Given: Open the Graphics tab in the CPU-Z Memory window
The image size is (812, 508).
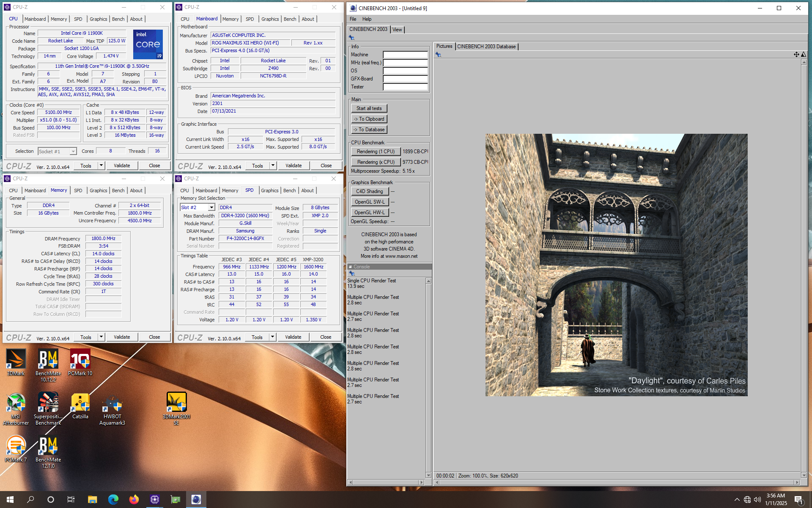Looking at the screenshot, I should 99,190.
